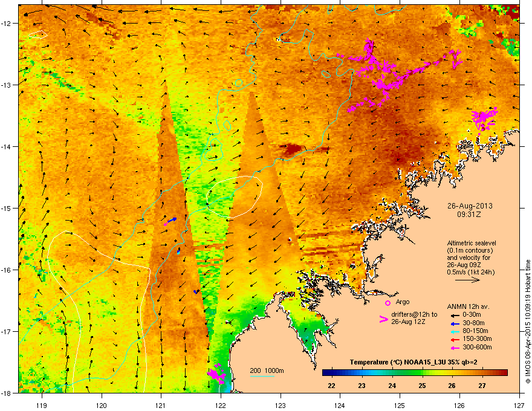The width and height of the screenshot is (532, 411).
Task: Click the black 0-30m arrow in legend
Action: (455, 316)
